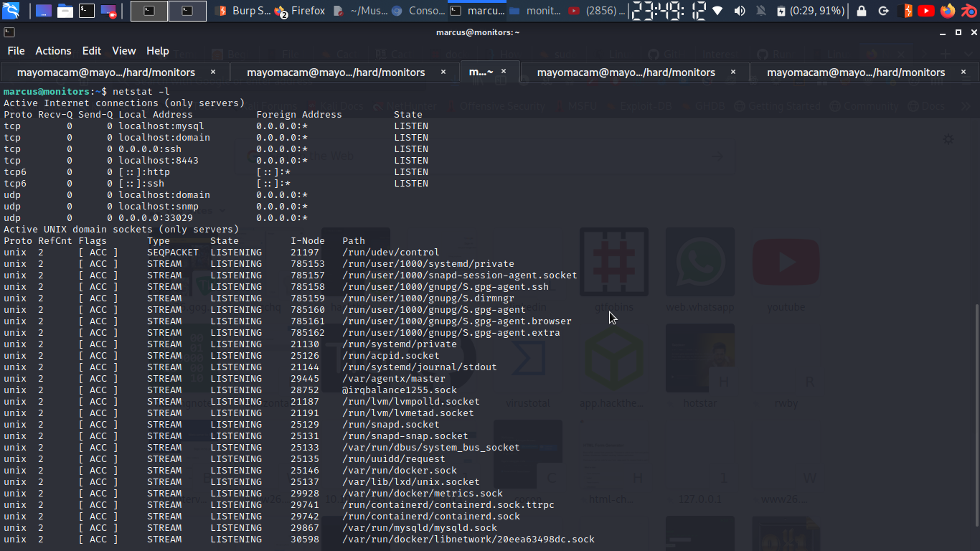
Task: Close the last terminal tab
Action: tap(963, 72)
